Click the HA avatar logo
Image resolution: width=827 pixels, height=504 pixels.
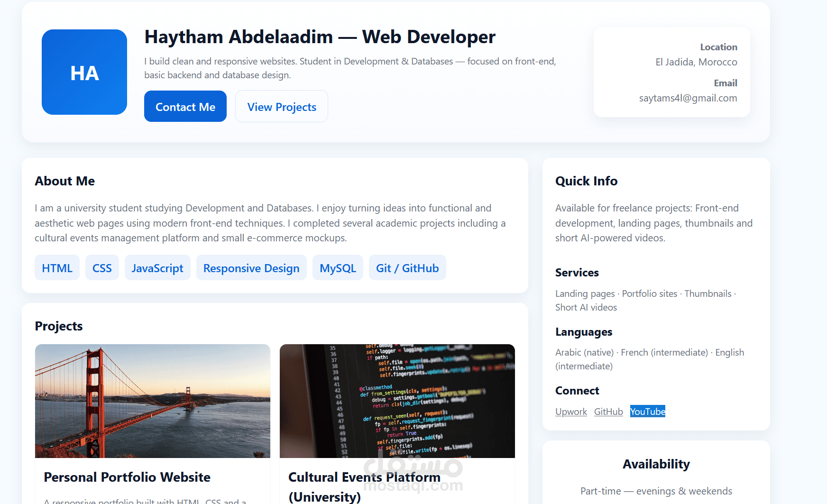pyautogui.click(x=84, y=72)
